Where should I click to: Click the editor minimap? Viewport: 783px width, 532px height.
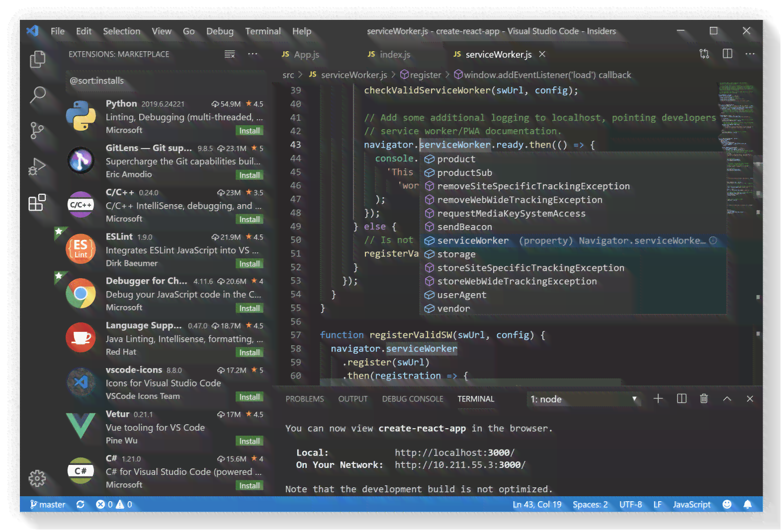[x=736, y=149]
